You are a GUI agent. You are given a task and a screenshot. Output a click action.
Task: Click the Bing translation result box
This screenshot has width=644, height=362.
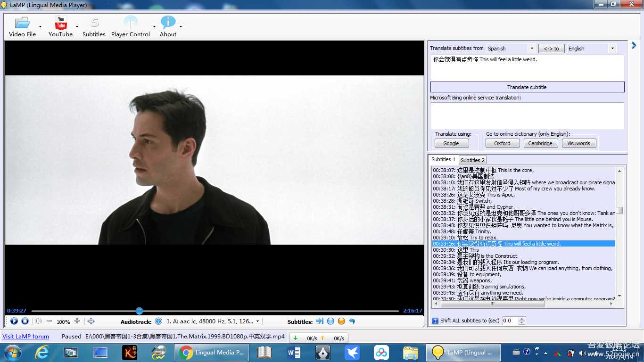pos(527,116)
